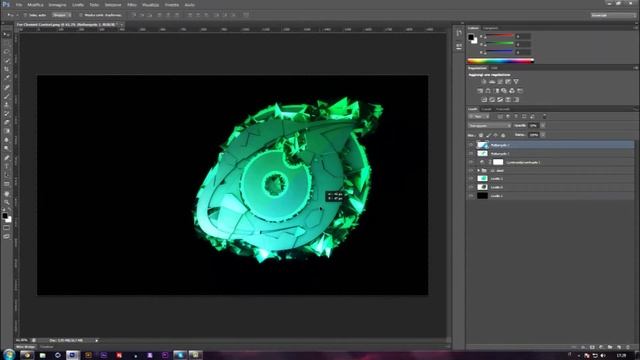The image size is (640, 360).
Task: Select the Brush tool
Action: pos(7,96)
